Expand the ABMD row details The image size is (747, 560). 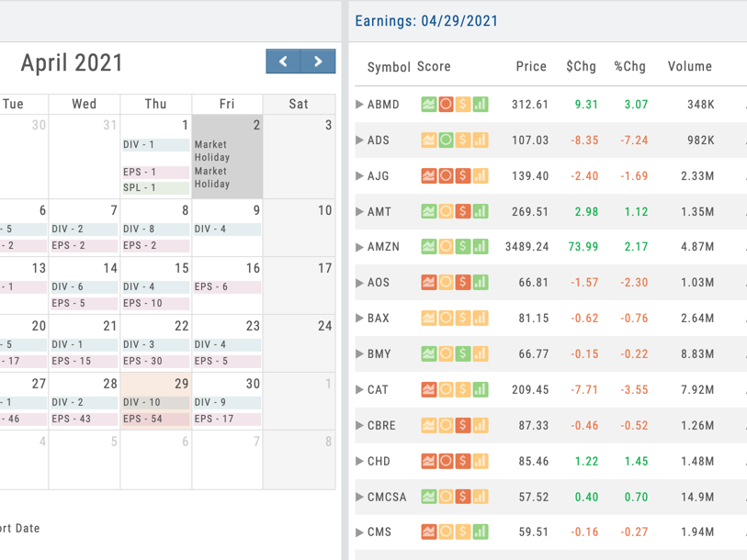[x=359, y=105]
